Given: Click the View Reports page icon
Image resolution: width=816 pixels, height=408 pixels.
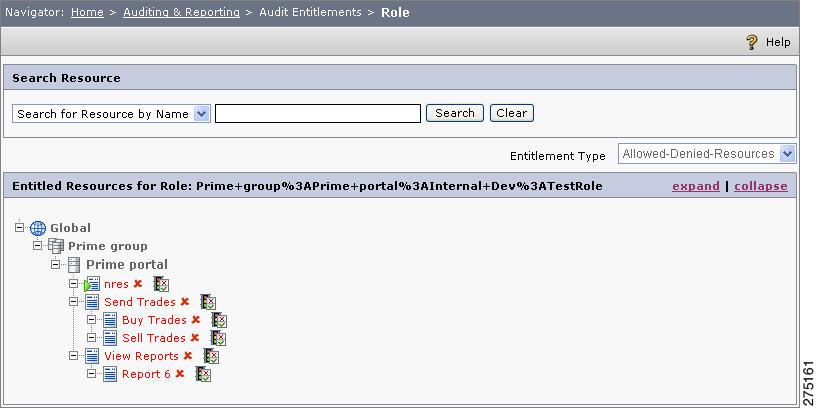Looking at the screenshot, I should coord(92,356).
